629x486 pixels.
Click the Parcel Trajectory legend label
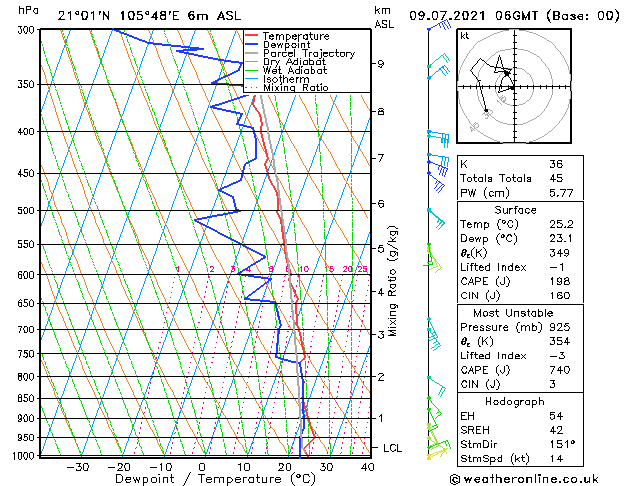[x=309, y=53]
